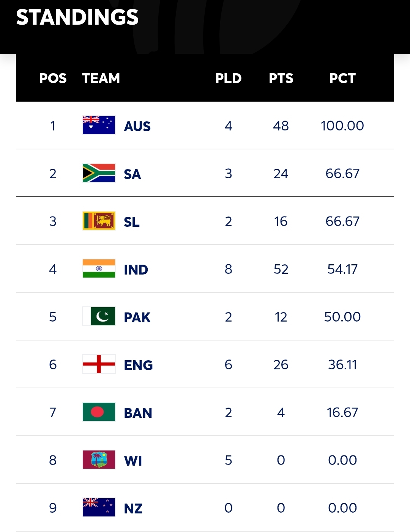Viewport: 410px width, 532px height.
Task: Click the England flag icon
Action: (99, 364)
